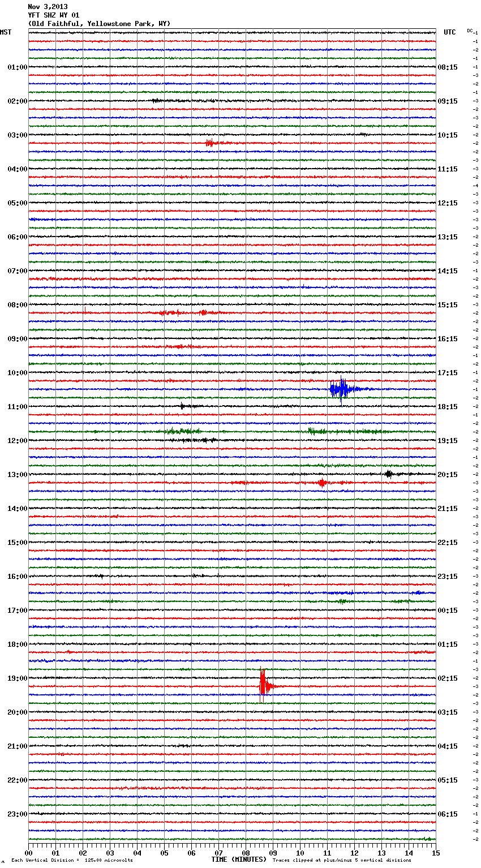Screen dimensions: 481x868
Task: Select the 17:00 MST time label
Action: 18,611
